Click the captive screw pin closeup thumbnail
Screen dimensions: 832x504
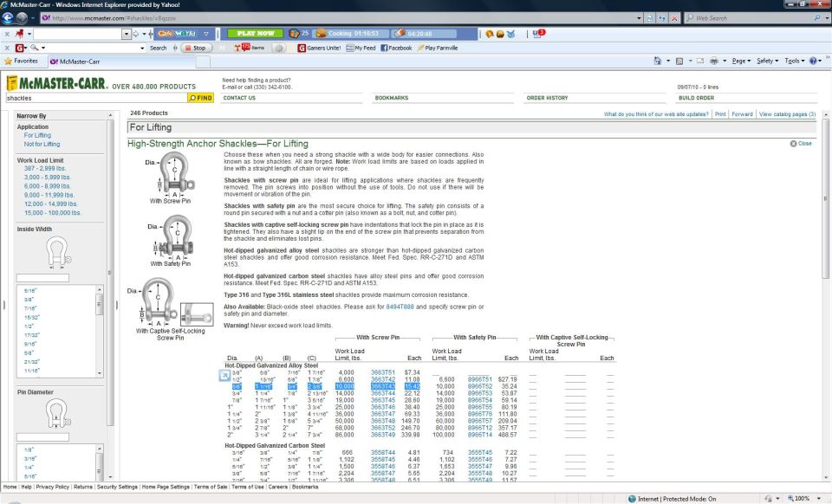pyautogui.click(x=197, y=313)
